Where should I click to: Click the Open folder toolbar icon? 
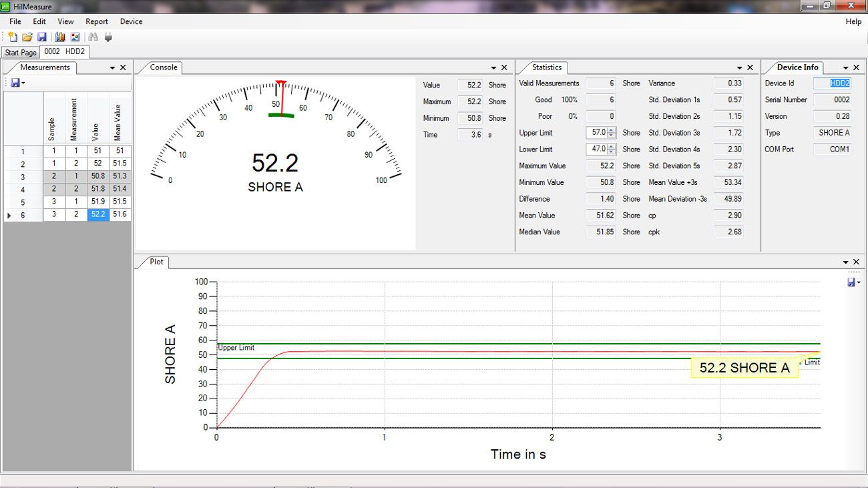(x=27, y=37)
